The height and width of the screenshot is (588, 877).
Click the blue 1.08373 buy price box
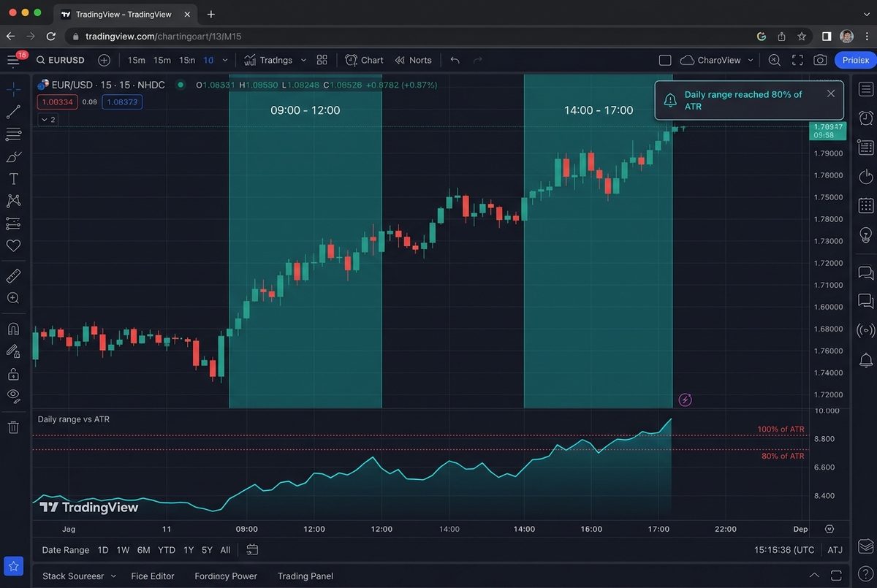pyautogui.click(x=122, y=102)
